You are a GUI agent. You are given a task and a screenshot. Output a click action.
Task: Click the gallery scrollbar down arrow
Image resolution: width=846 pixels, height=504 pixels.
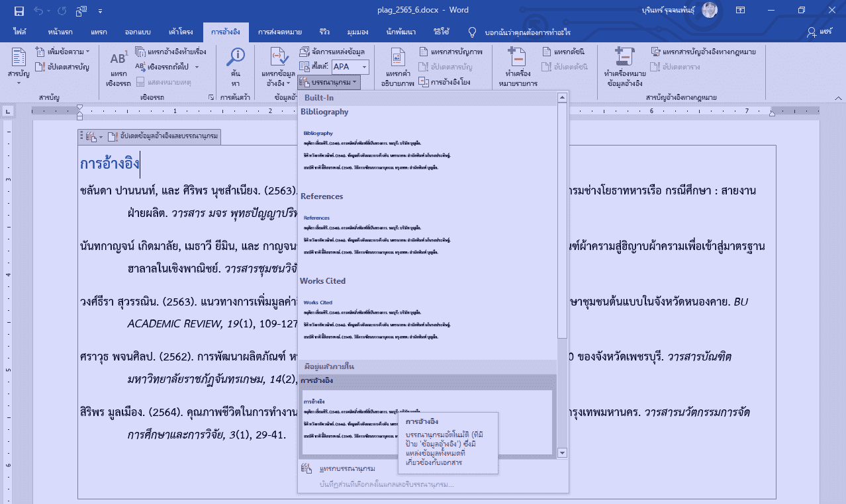(563, 453)
